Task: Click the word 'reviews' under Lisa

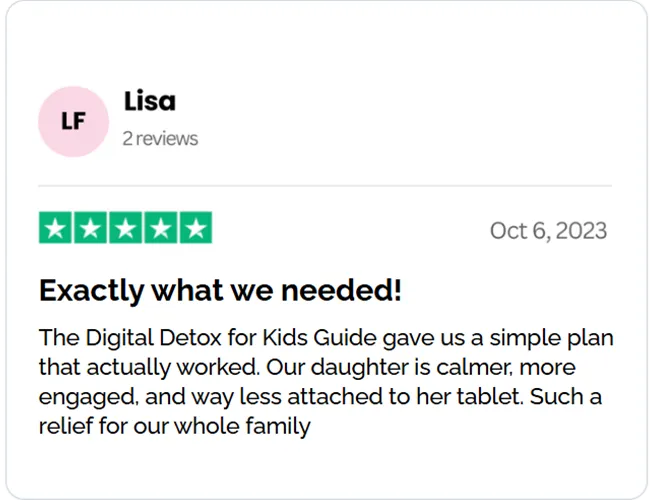Action: (167, 139)
